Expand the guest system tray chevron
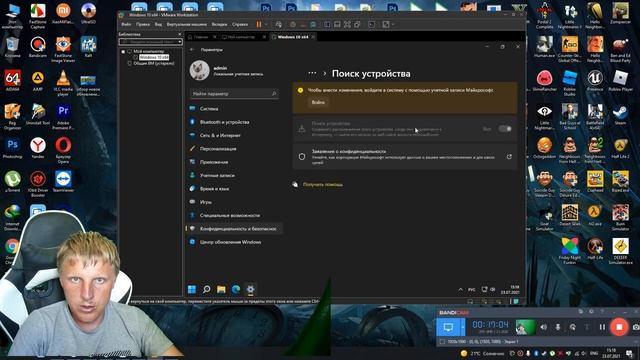This screenshot has width=640, height=360. point(460,289)
